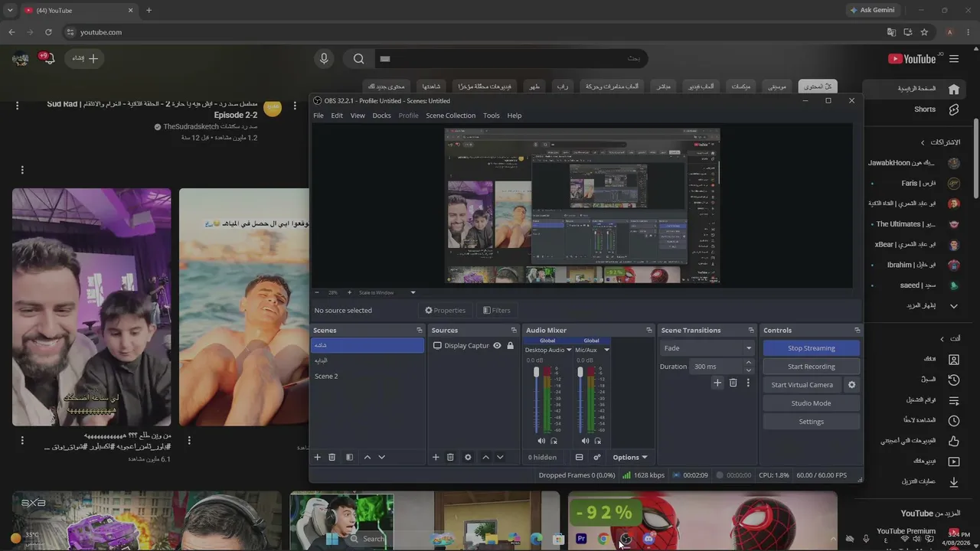Open virtual camera configuration gear
The image size is (980, 551).
tap(851, 385)
